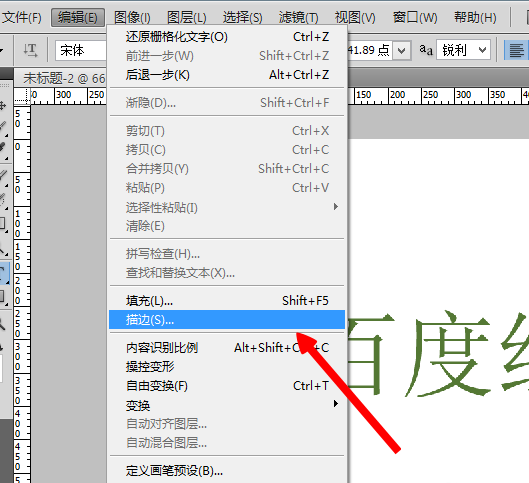Open the font size dropdown arrow

tap(401, 51)
